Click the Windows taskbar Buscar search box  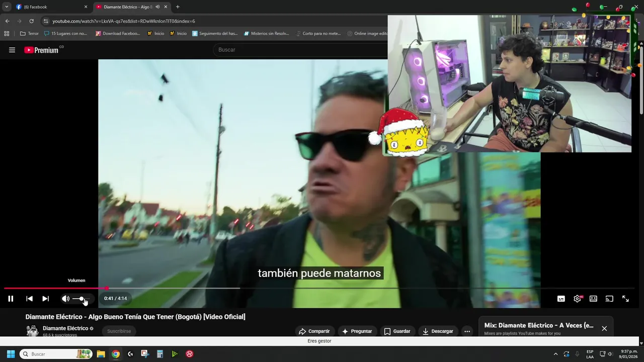tap(55, 354)
